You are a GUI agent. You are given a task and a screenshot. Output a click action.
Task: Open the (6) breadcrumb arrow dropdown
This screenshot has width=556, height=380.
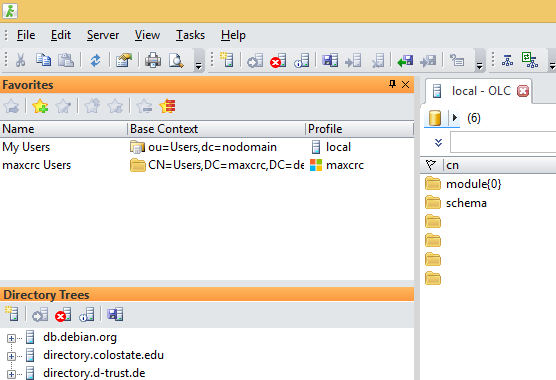pos(455,117)
